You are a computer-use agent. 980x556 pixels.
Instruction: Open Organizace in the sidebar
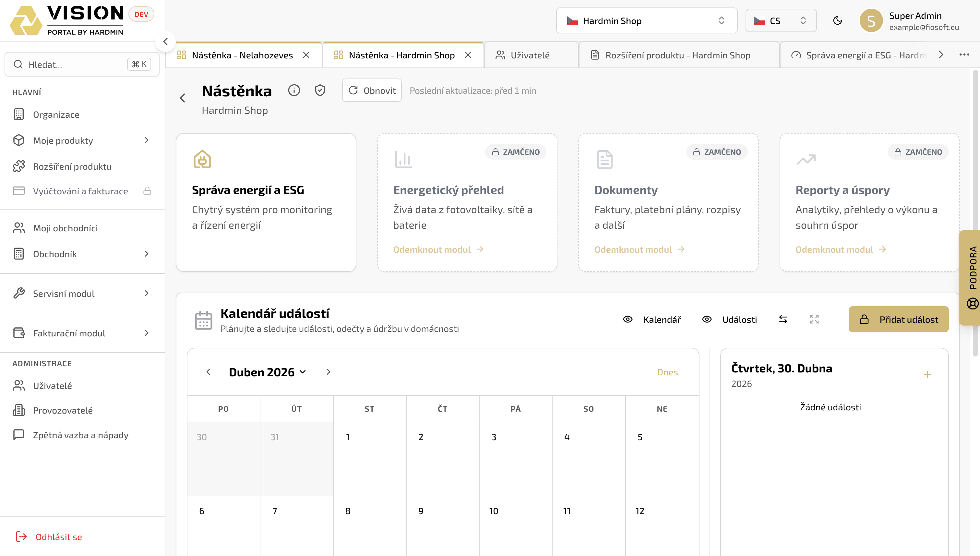click(82, 115)
